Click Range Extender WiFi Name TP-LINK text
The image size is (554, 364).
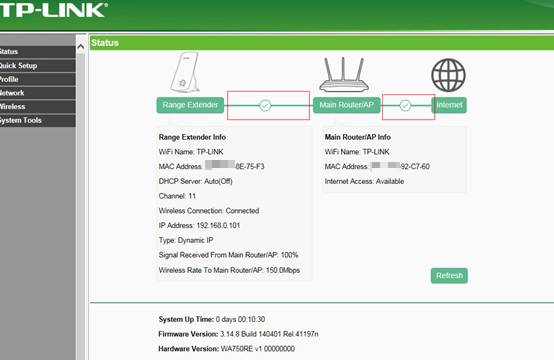point(191,152)
